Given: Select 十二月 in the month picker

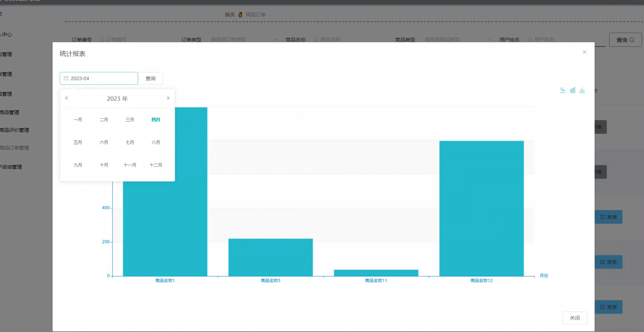Looking at the screenshot, I should point(156,165).
